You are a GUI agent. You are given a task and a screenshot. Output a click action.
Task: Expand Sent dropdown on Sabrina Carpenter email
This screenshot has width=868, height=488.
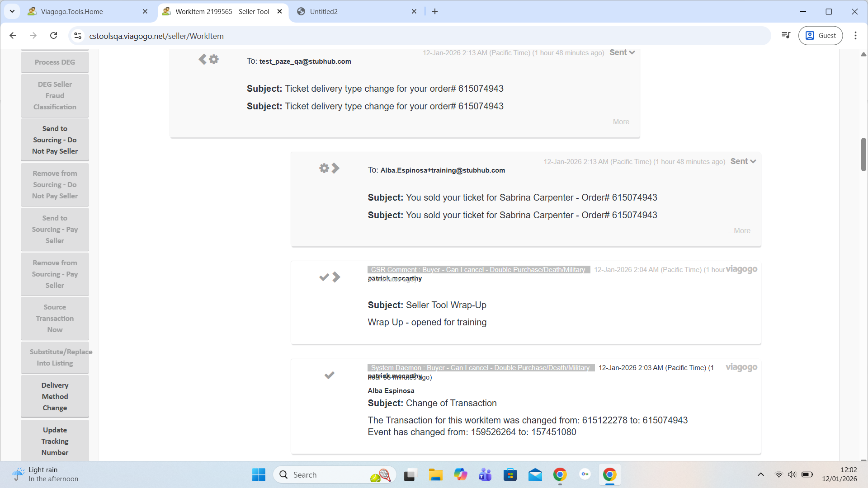click(743, 161)
